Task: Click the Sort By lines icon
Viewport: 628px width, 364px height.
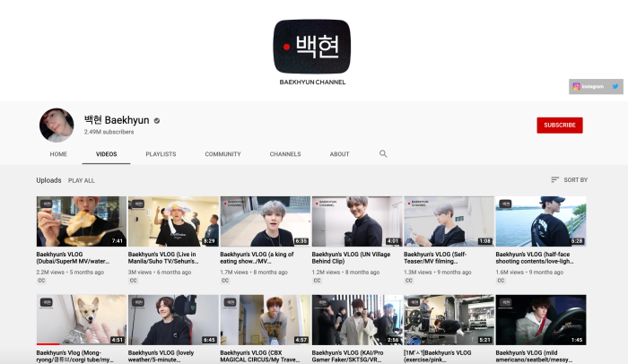Action: tap(554, 180)
